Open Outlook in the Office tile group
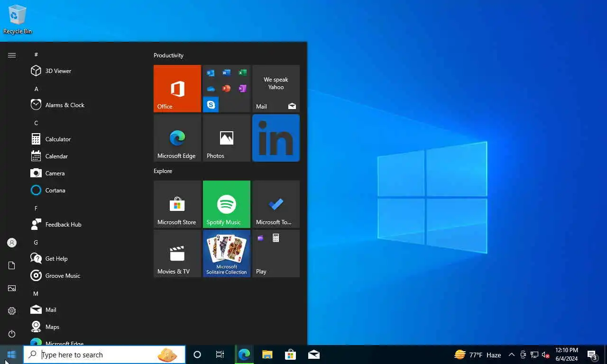607x364 pixels. coord(211,73)
